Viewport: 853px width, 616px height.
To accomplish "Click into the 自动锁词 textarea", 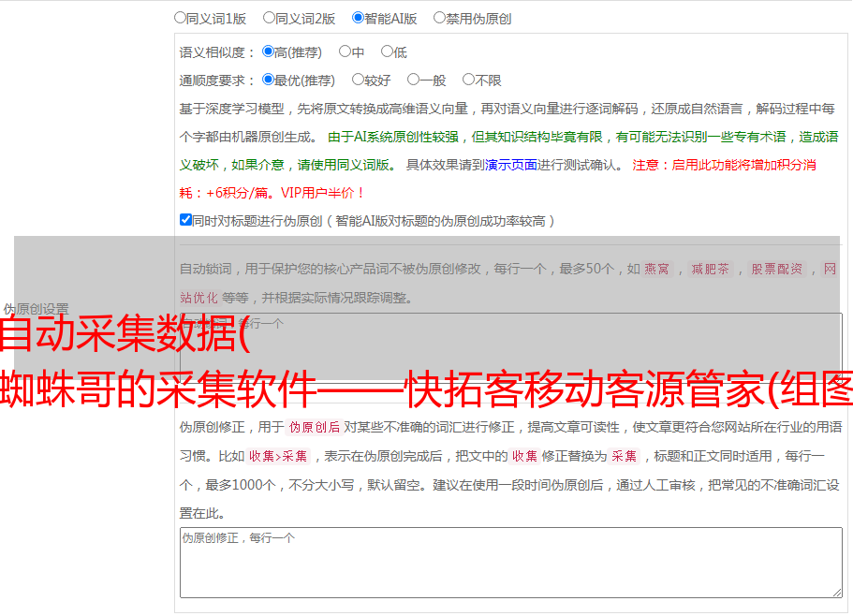I will pyautogui.click(x=511, y=346).
